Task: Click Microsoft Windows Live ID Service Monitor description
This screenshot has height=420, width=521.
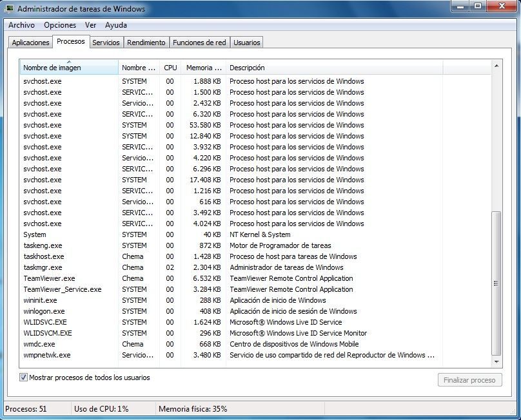Action: coord(298,333)
